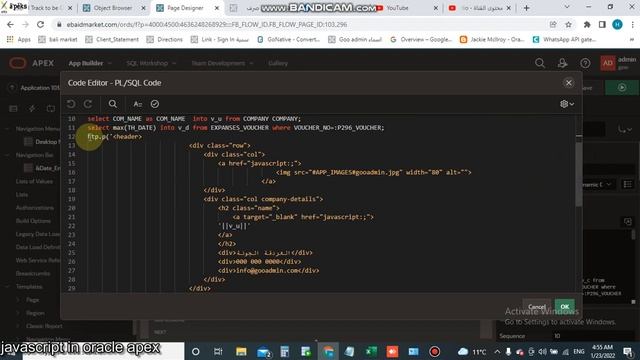Undo the last edit in Code Editor
Image resolution: width=640 pixels, height=360 pixels.
point(71,104)
